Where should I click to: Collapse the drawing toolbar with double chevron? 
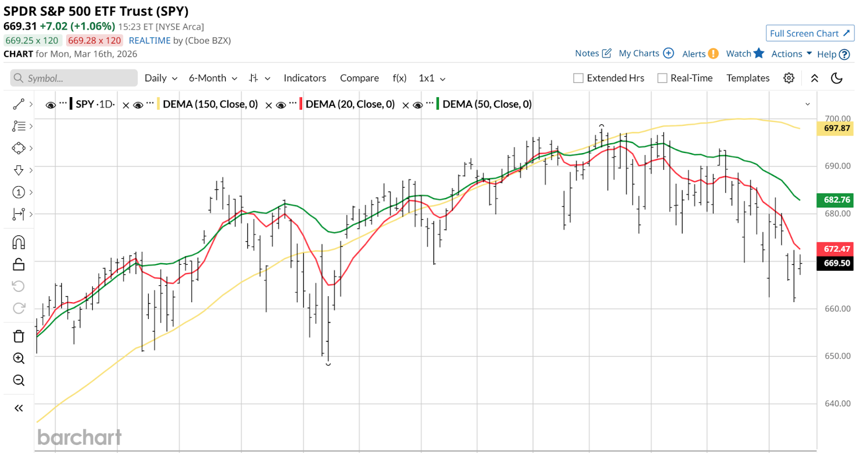tap(18, 408)
